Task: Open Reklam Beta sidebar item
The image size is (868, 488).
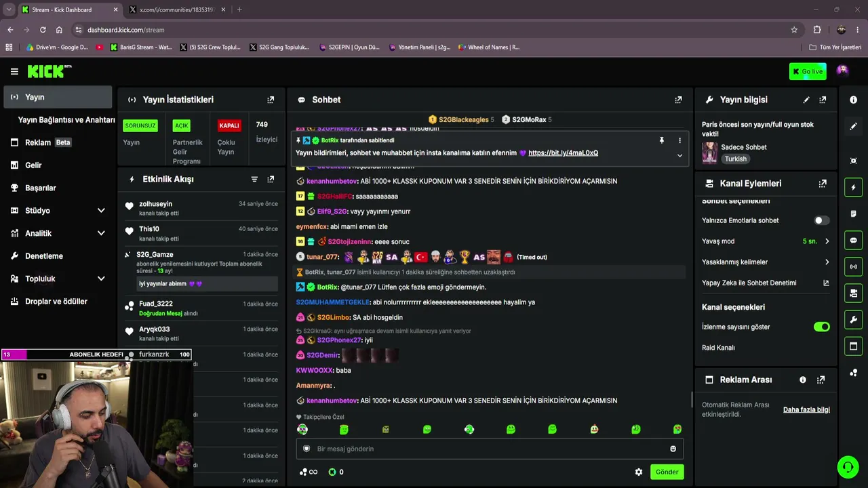Action: coord(58,142)
